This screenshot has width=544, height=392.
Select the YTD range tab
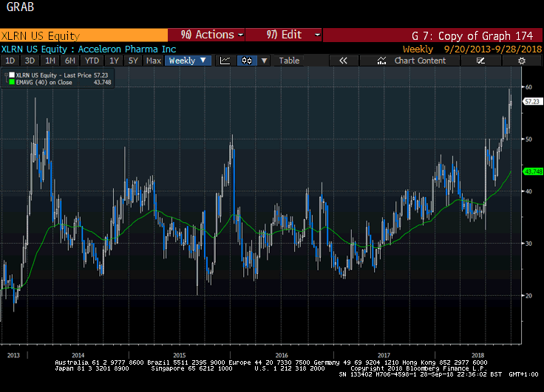click(92, 61)
